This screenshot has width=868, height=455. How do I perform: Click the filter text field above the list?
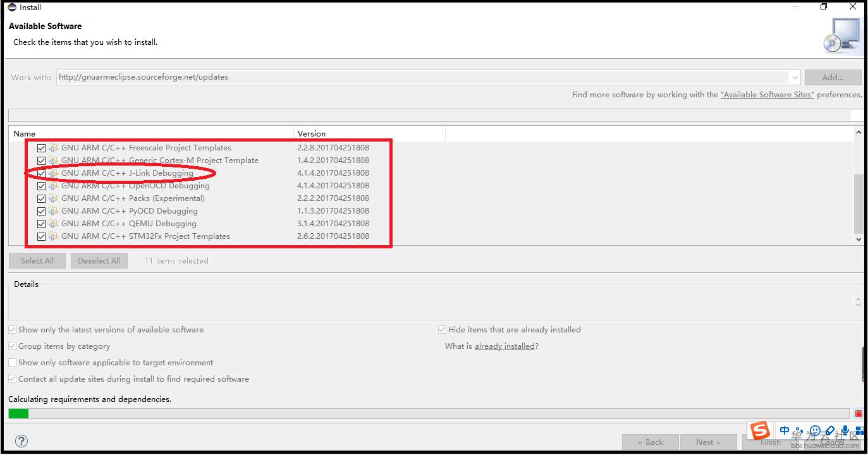point(429,115)
